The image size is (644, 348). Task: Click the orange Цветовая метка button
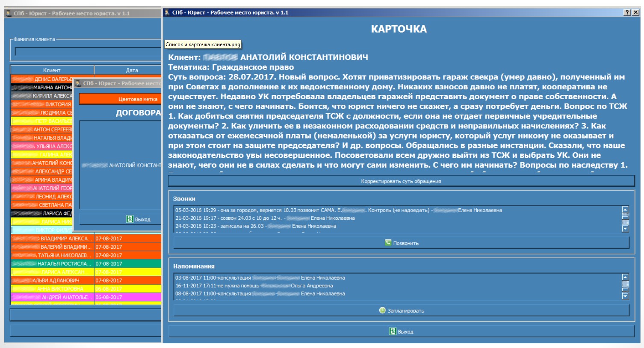coord(121,99)
